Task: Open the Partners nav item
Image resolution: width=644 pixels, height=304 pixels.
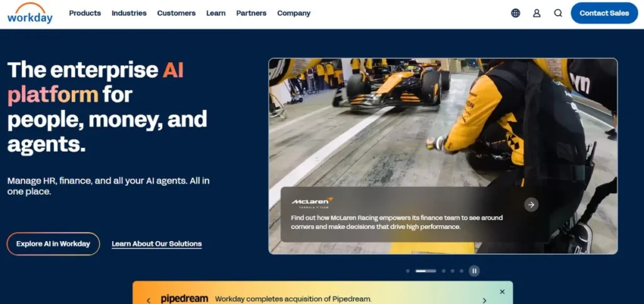Action: 251,13
